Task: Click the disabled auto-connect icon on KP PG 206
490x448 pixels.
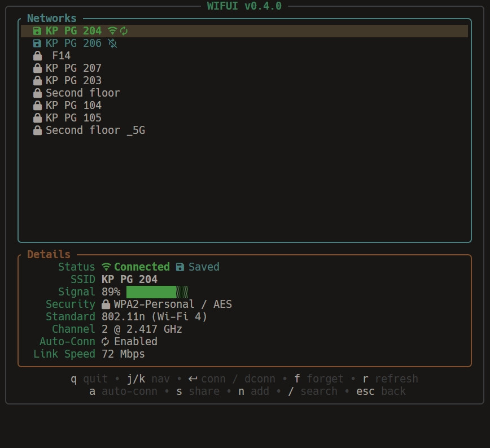Action: (112, 44)
